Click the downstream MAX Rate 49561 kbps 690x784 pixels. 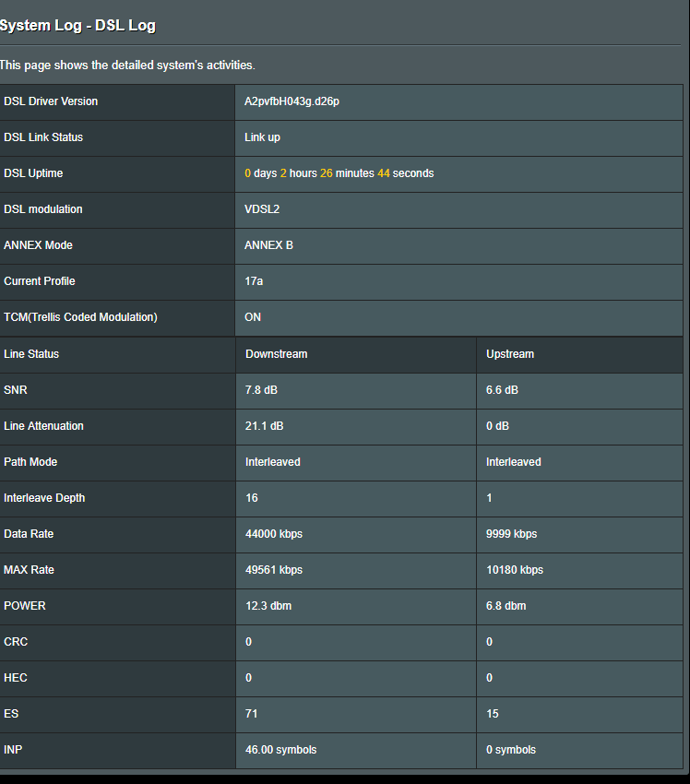tap(273, 570)
